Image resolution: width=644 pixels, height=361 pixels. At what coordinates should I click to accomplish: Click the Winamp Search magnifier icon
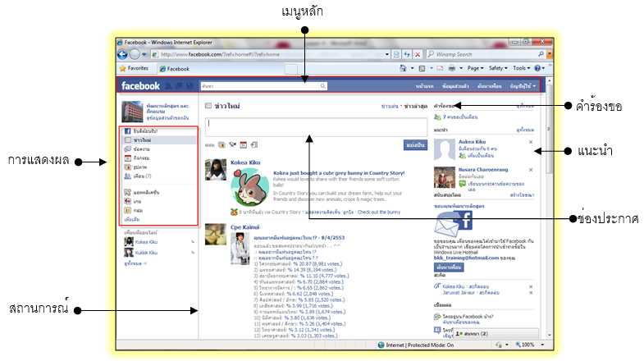[541, 54]
